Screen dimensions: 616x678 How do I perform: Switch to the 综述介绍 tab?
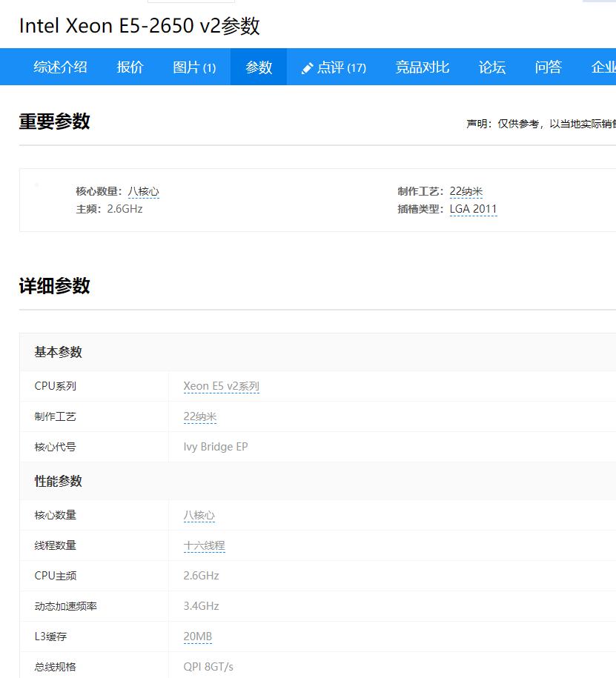[60, 67]
